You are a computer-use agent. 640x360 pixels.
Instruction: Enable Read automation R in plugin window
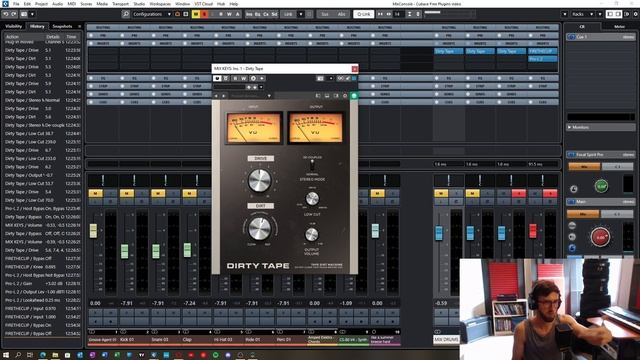(x=235, y=78)
